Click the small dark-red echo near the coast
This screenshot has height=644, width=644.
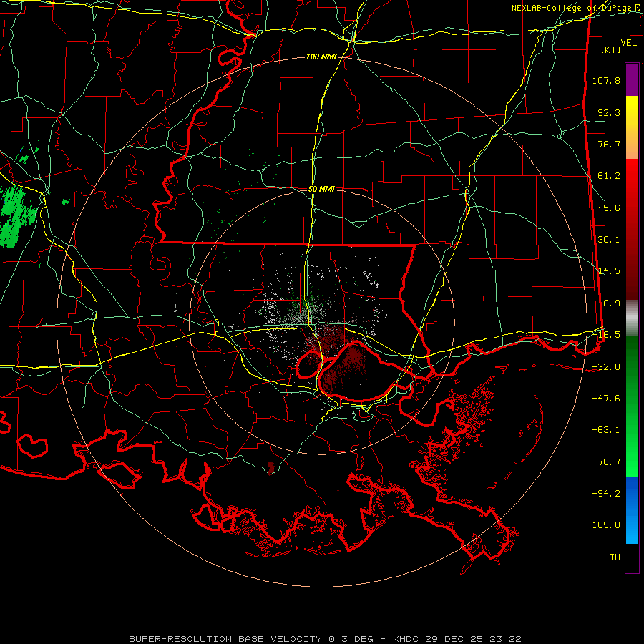270,467
